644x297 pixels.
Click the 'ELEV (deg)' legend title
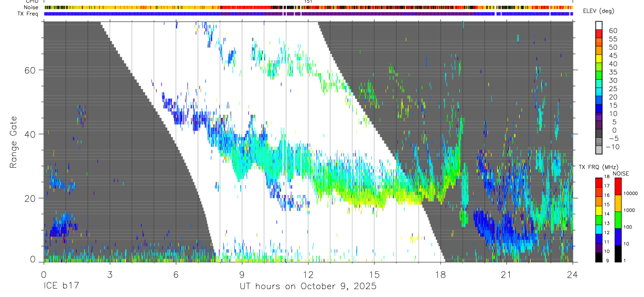pyautogui.click(x=598, y=11)
